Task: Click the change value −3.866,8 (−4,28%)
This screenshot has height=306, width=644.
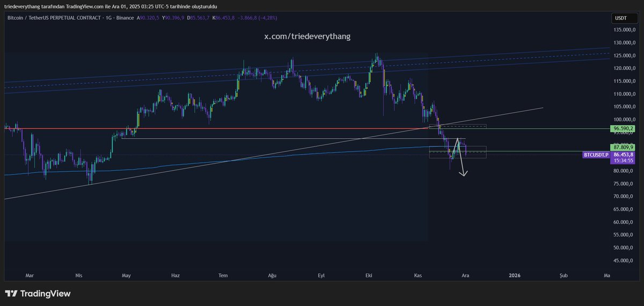Action: 257,18
